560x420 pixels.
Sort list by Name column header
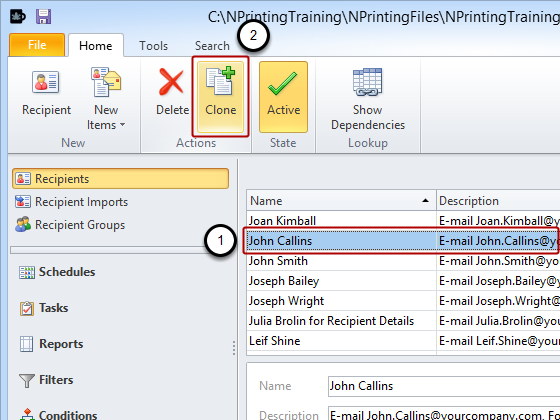pos(341,201)
